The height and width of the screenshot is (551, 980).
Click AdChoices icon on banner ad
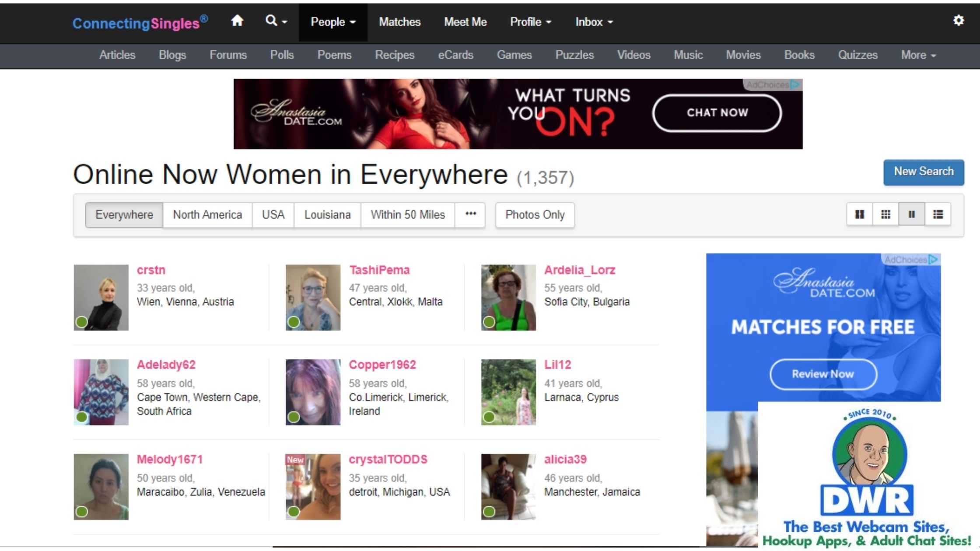(x=795, y=84)
